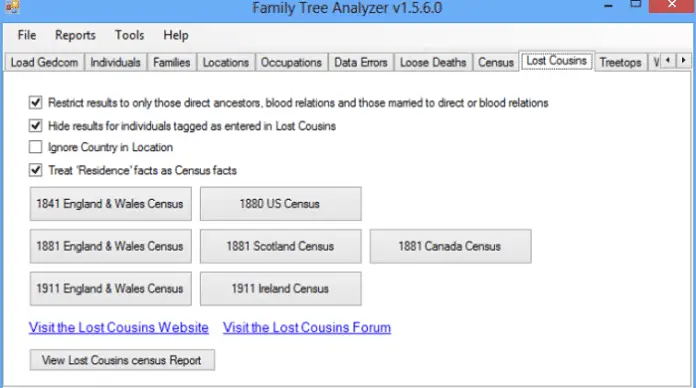696x388 pixels.
Task: Open the Reports menu
Action: click(x=75, y=35)
